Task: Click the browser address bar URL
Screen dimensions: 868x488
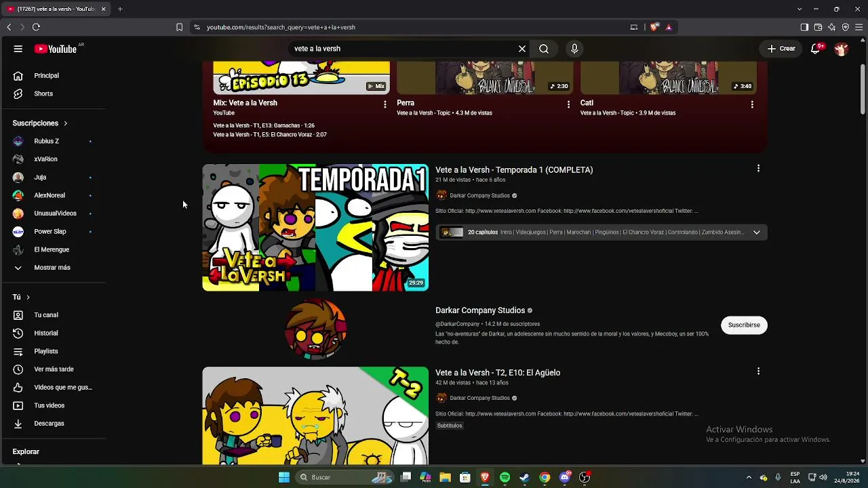Action: (x=281, y=27)
